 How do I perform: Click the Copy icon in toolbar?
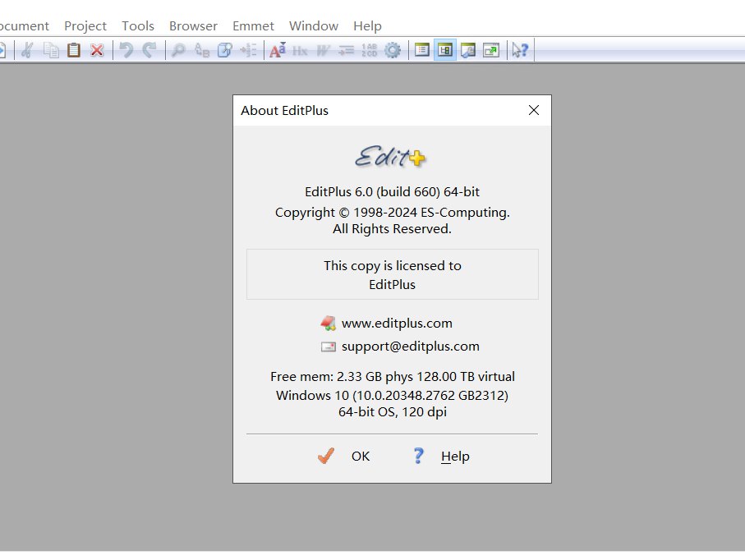pos(51,50)
